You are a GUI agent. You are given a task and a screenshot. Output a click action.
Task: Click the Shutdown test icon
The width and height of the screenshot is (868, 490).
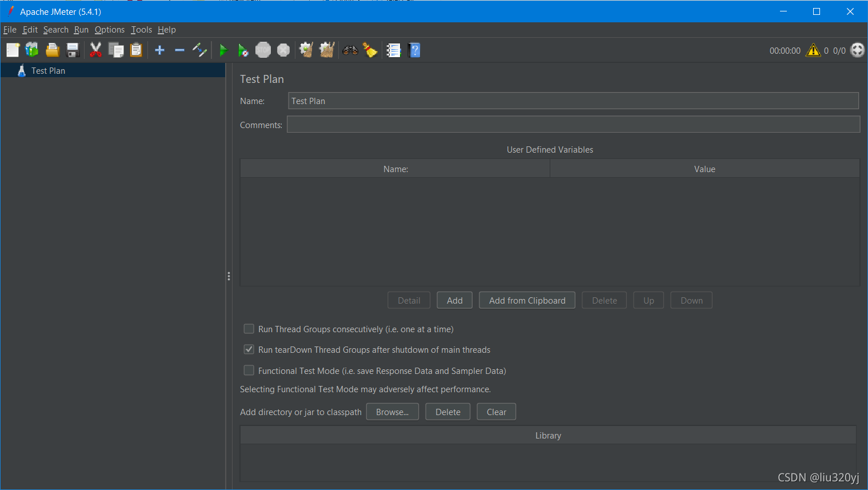283,50
